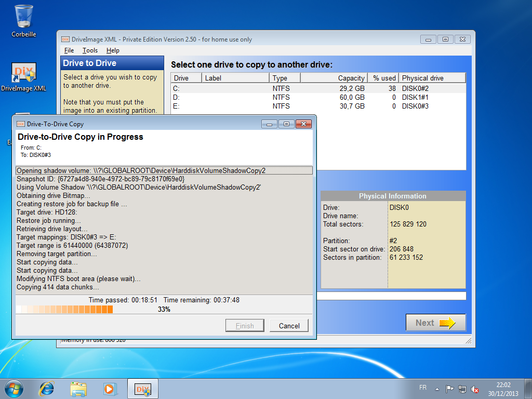The height and width of the screenshot is (399, 532).
Task: Select the Target mappings log line
Action: [x=164, y=237]
